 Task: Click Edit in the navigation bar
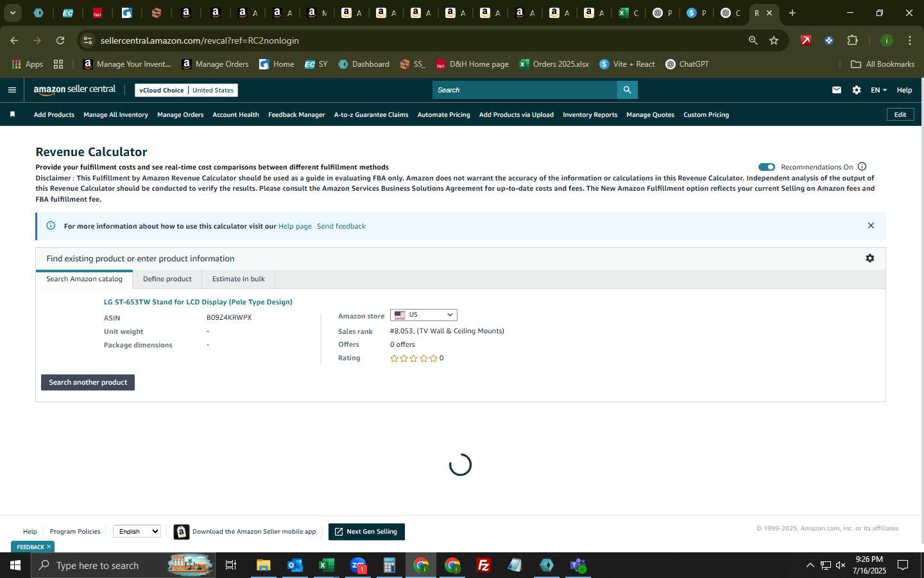click(900, 114)
